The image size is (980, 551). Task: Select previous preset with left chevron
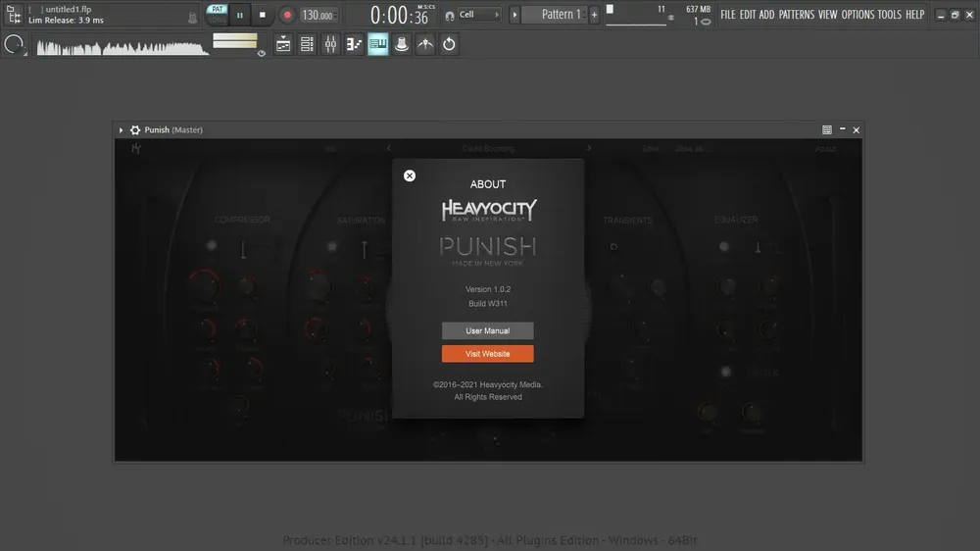pyautogui.click(x=389, y=148)
